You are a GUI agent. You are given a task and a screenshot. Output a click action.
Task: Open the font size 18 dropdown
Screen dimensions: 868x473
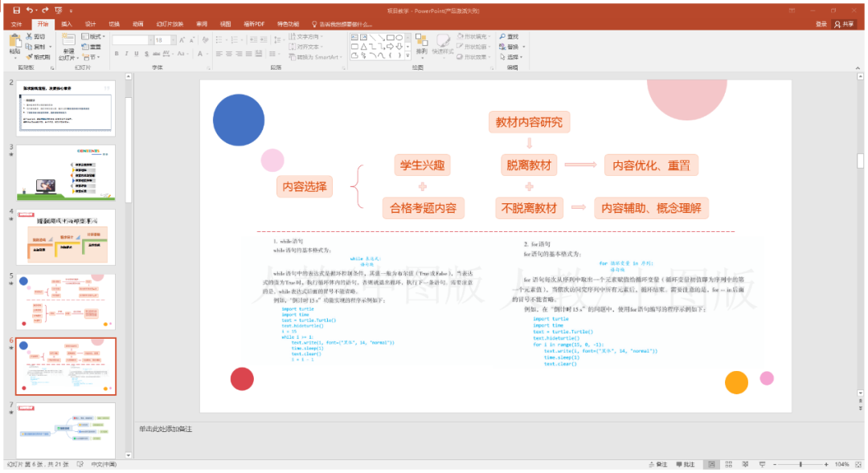coord(174,40)
